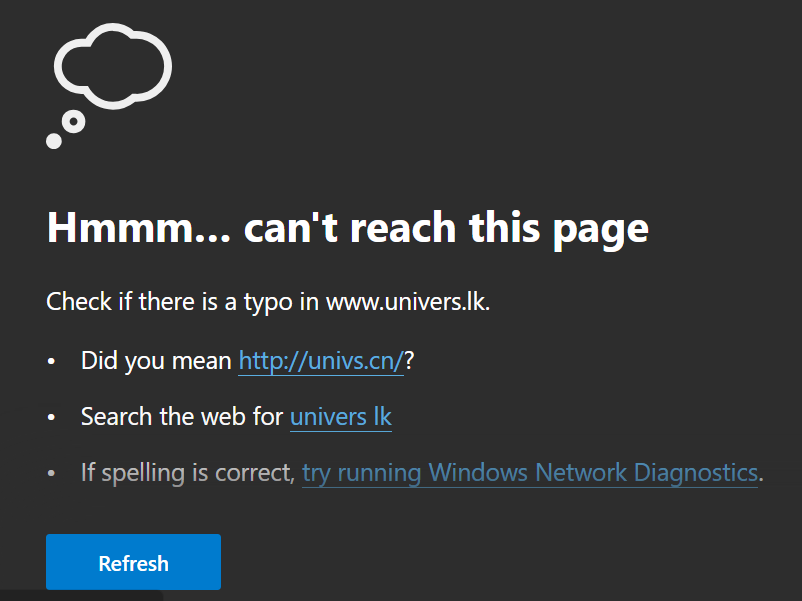Screen dimensions: 802x601
Task: Click the question mark after the univs.cn link
Action: 409,361
